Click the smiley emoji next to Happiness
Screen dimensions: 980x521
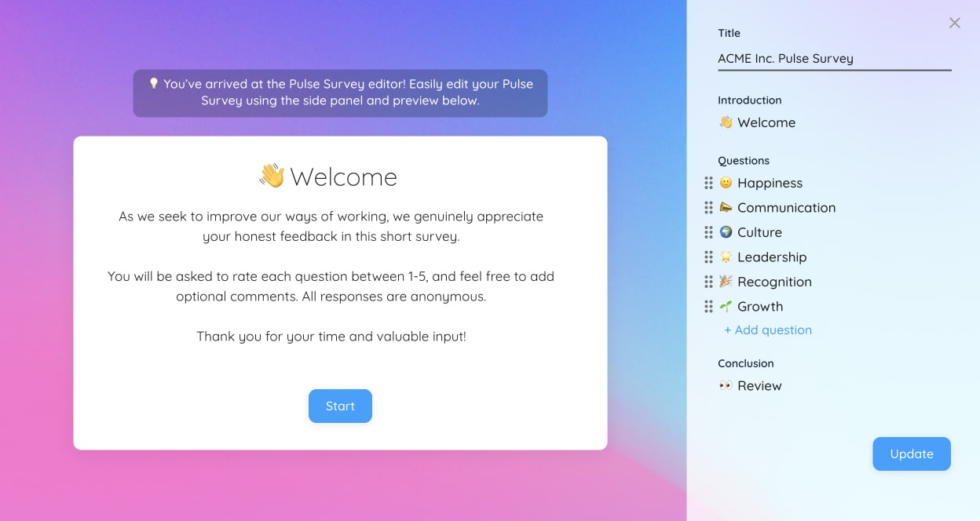pos(726,183)
